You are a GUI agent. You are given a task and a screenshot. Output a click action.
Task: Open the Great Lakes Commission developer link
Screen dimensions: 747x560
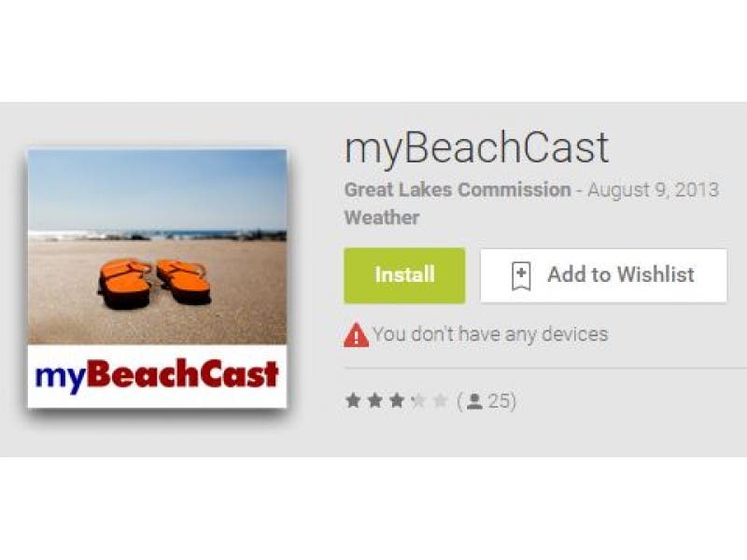pyautogui.click(x=458, y=189)
